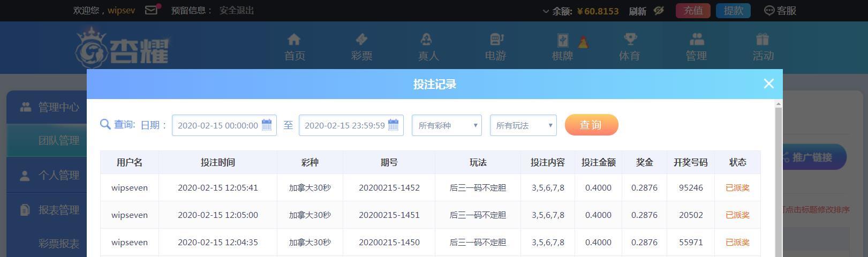
Task: Click 已派奖 status in 20200215-1451 row
Action: click(x=737, y=215)
